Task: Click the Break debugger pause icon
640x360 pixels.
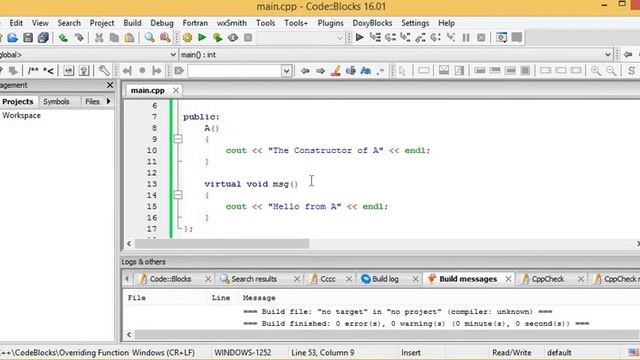Action: tap(466, 38)
